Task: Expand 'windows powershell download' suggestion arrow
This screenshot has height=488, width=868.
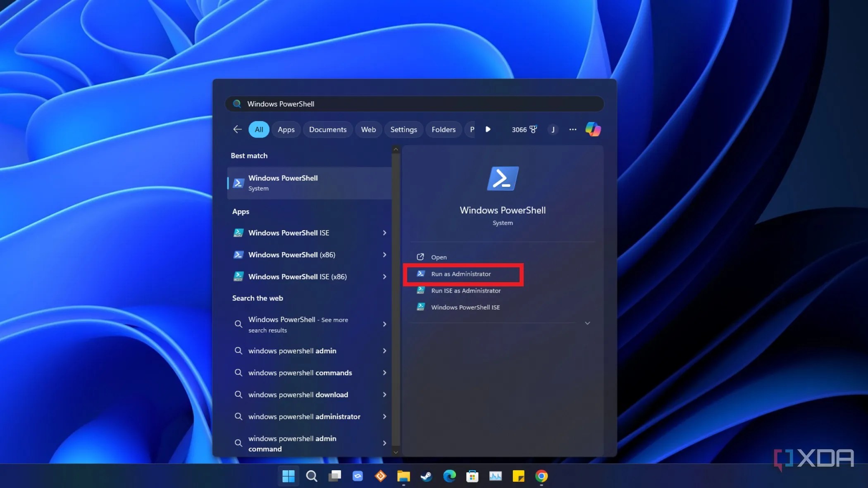Action: click(x=384, y=395)
